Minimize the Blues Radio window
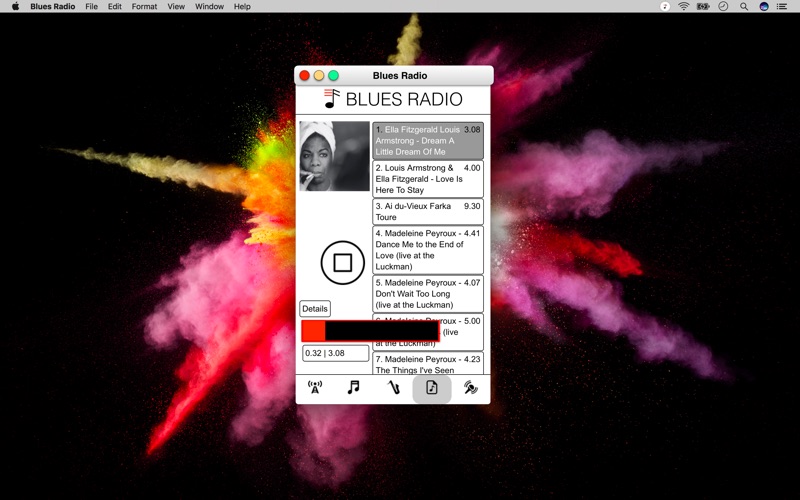This screenshot has width=800, height=500. pos(319,76)
